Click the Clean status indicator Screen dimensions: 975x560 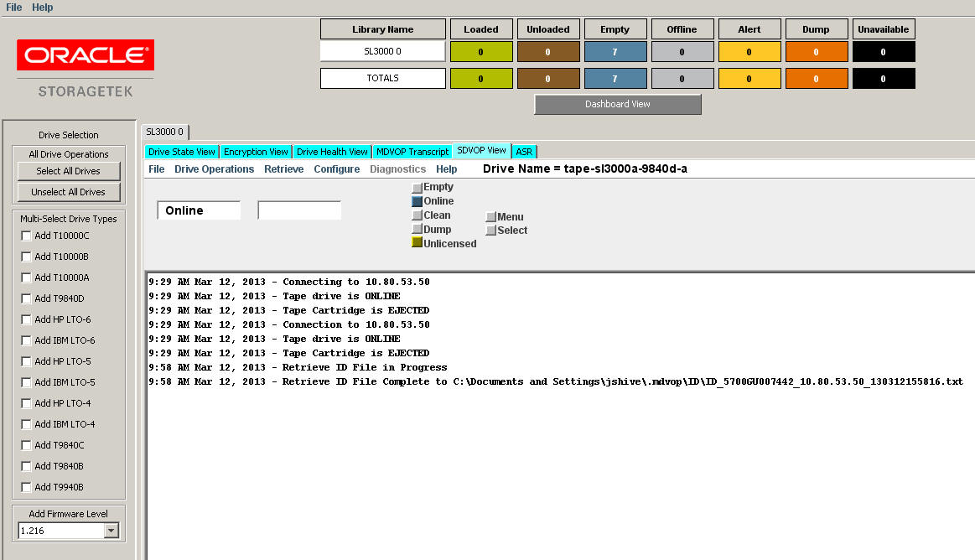[417, 215]
